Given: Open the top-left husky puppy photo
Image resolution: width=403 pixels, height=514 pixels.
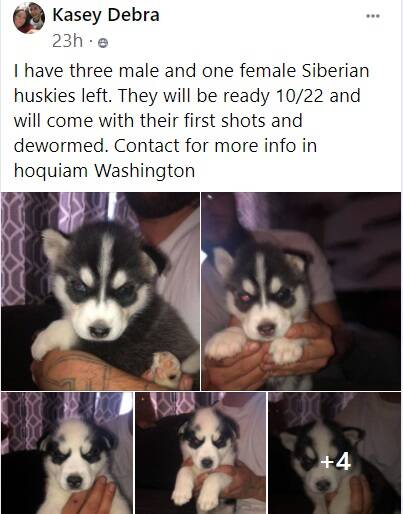Looking at the screenshot, I should tap(100, 291).
